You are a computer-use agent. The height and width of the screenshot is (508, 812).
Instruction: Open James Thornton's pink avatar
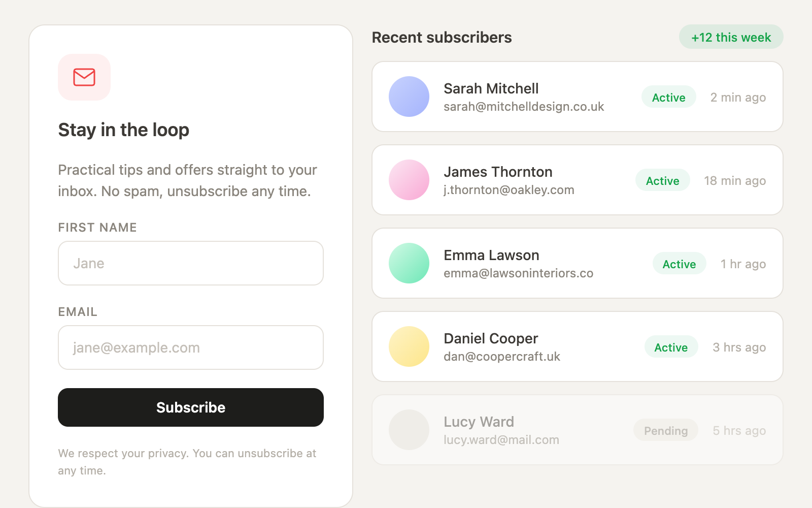[409, 180]
